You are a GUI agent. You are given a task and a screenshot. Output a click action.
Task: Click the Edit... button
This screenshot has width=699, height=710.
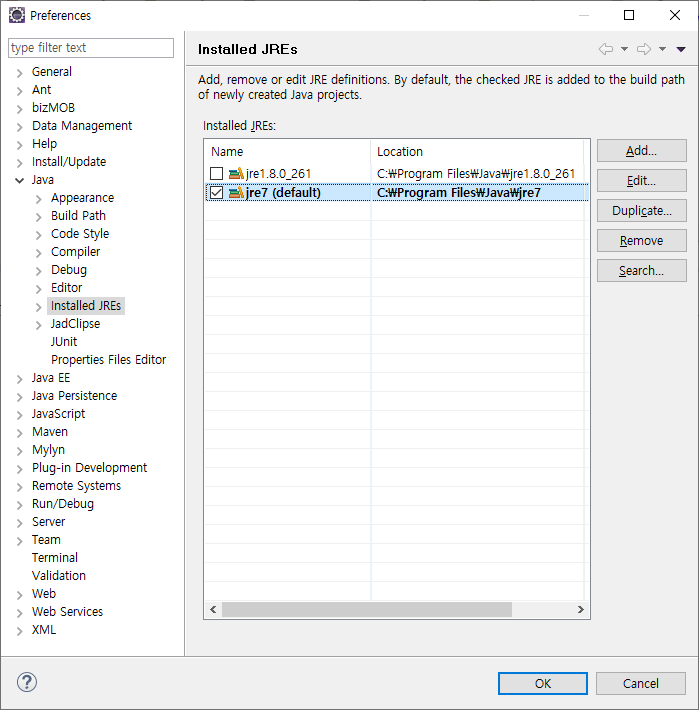642,181
